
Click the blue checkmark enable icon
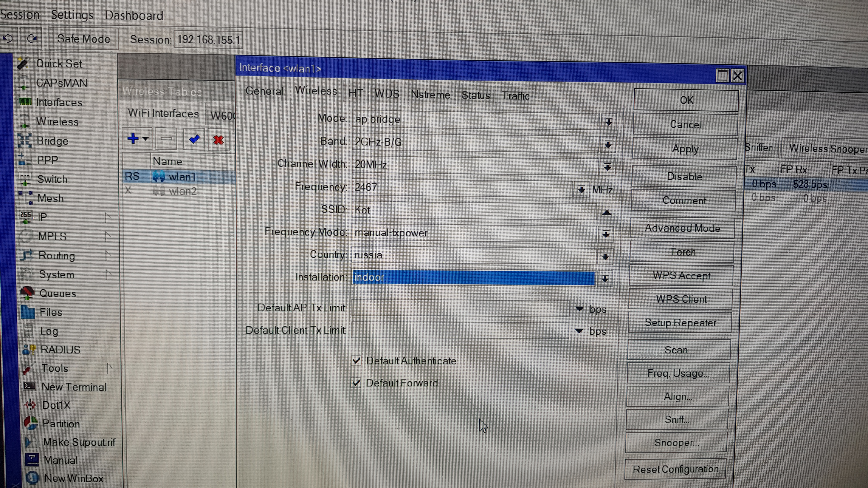tap(194, 139)
